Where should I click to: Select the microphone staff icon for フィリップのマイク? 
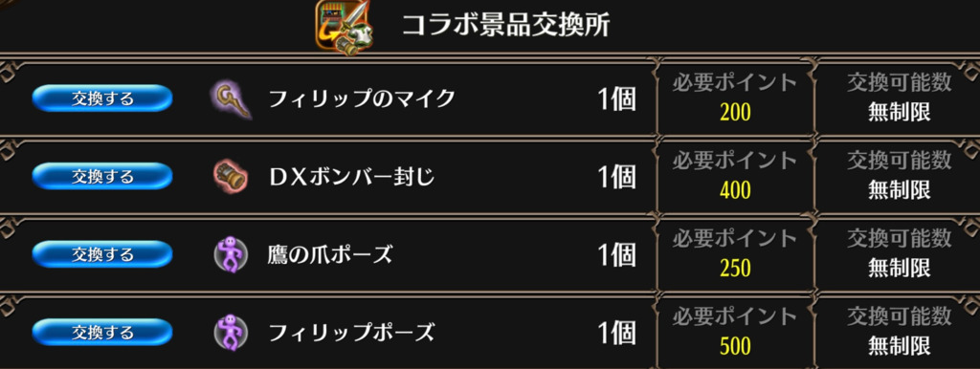(232, 99)
